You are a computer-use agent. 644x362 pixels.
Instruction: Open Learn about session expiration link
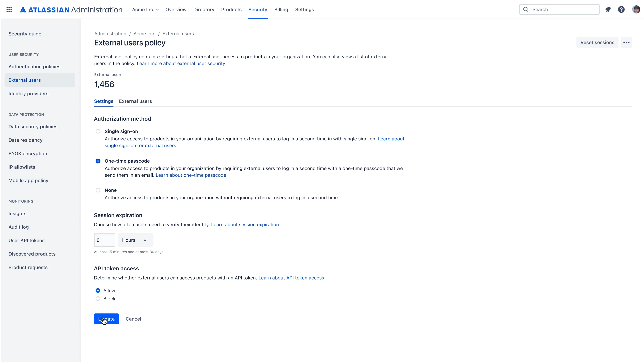pos(245,224)
